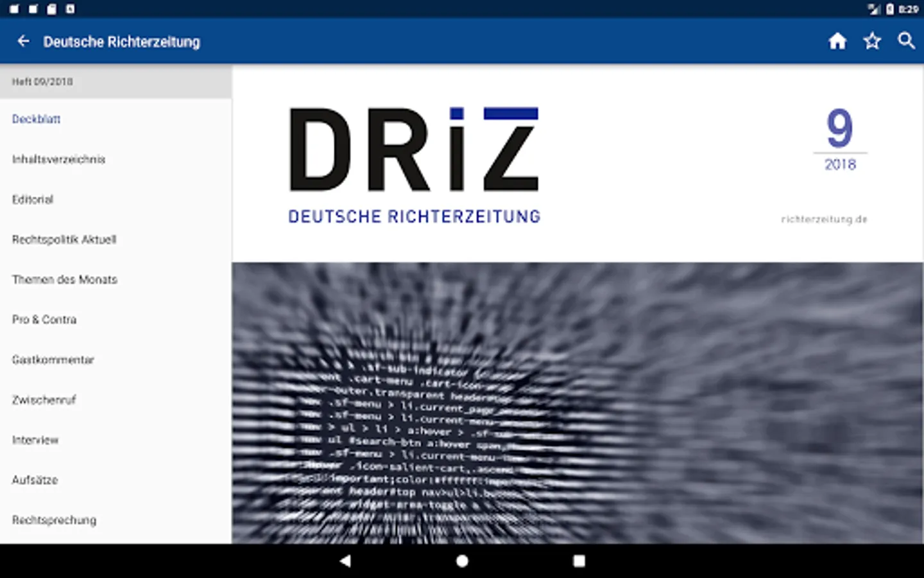Open the Rechtsprechung section

116,520
